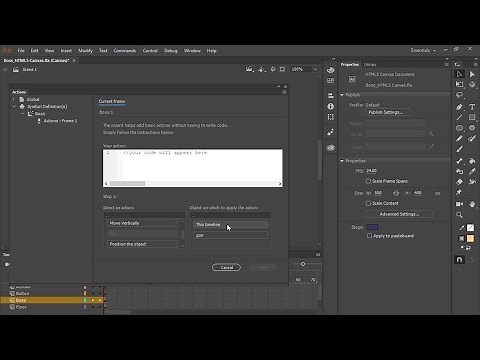Choose Position the object action
The width and height of the screenshot is (480, 360).
coord(143,244)
